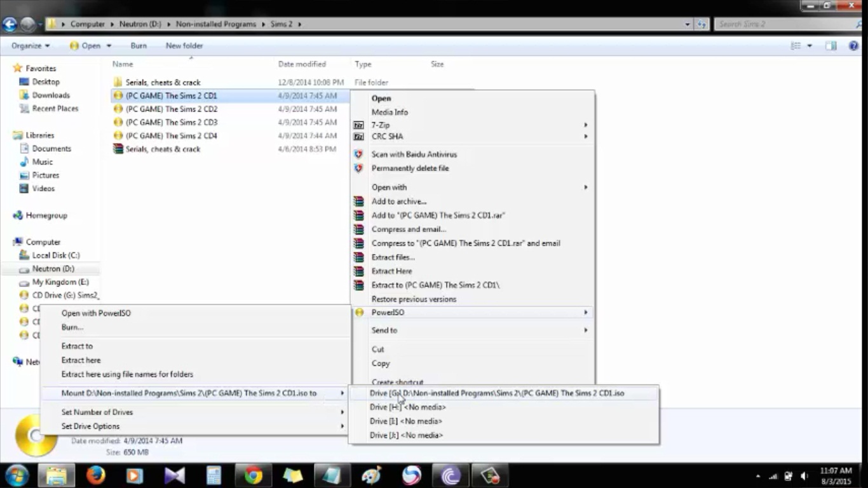Expand the CRC SHA submenu
The height and width of the screenshot is (488, 868).
click(472, 136)
